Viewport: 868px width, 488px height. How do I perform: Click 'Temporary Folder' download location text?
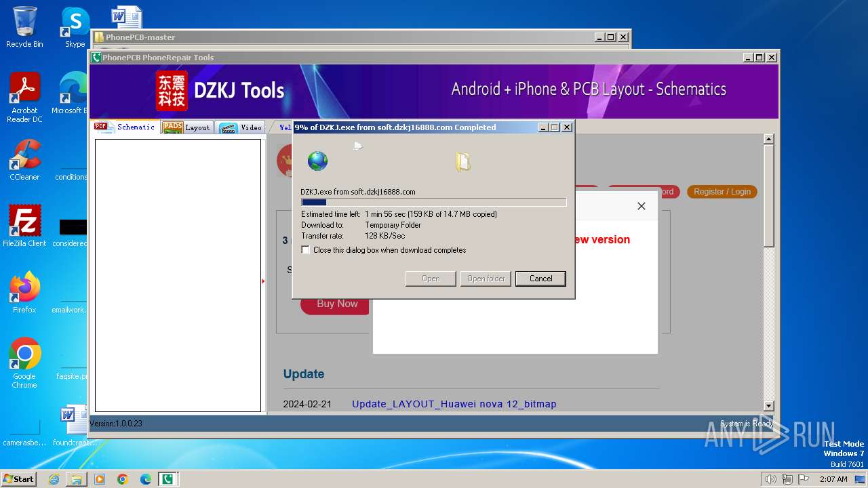pos(393,225)
